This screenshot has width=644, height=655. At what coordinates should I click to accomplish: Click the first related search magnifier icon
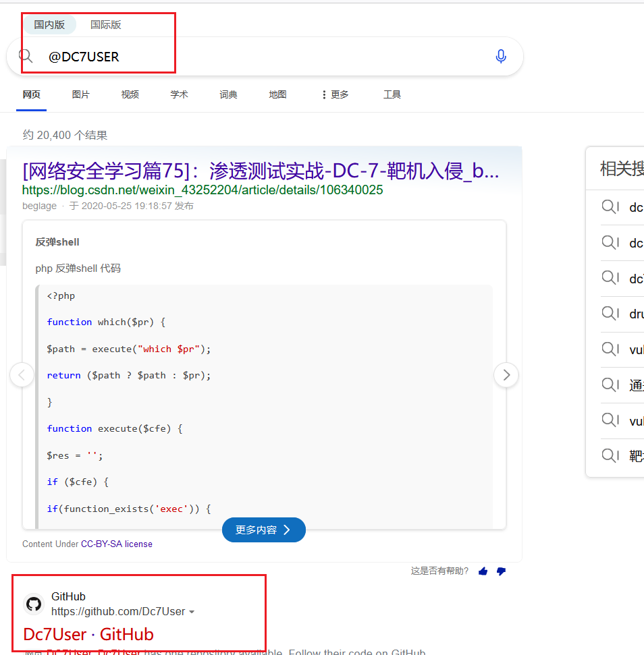(610, 207)
